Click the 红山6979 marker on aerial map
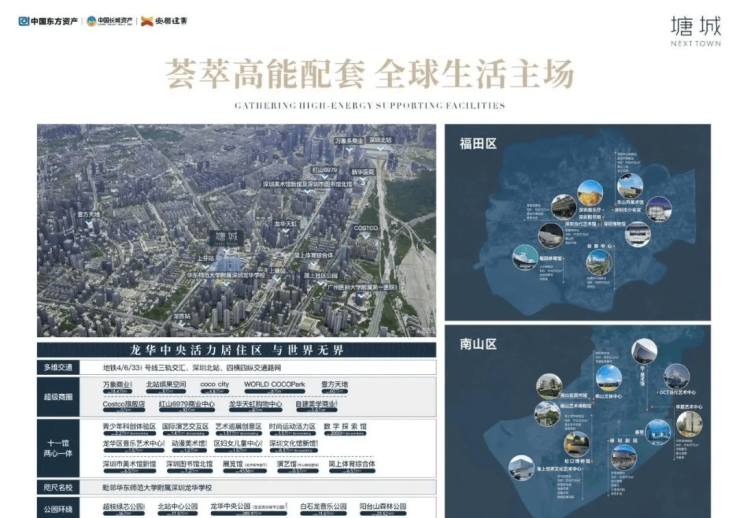The height and width of the screenshot is (518, 740). click(x=325, y=170)
